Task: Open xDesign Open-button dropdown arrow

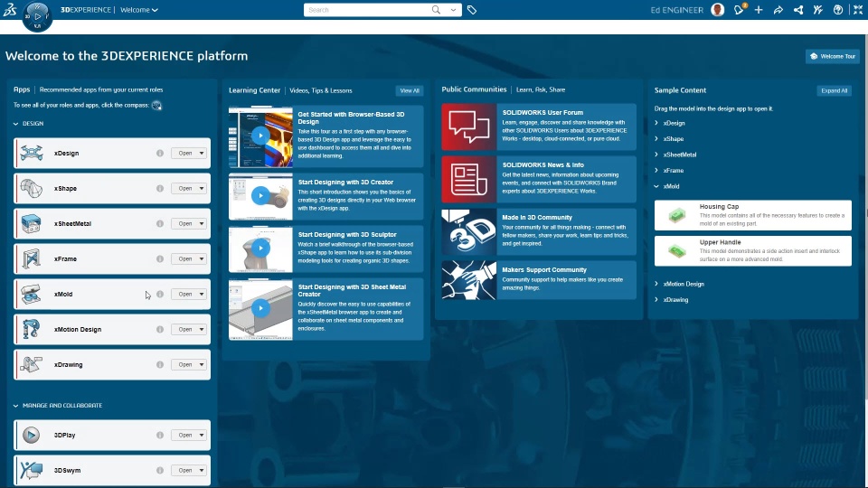Action: [202, 154]
